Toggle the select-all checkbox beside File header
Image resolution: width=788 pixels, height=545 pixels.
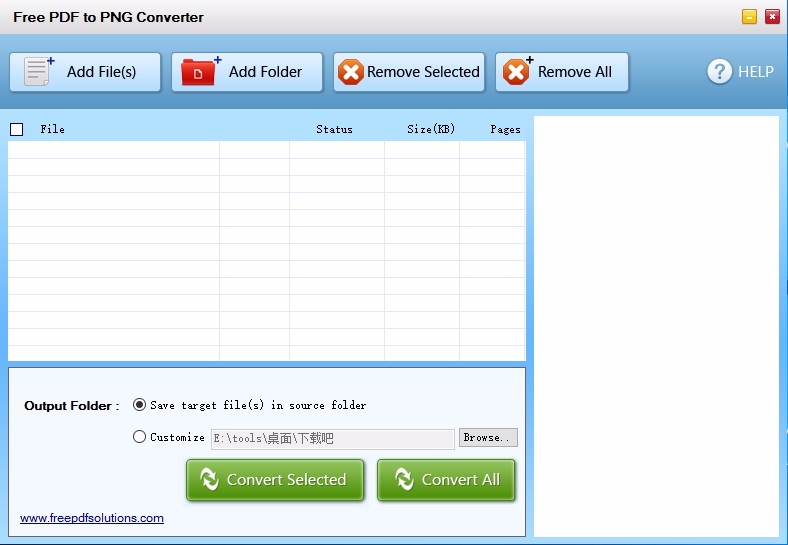[17, 130]
